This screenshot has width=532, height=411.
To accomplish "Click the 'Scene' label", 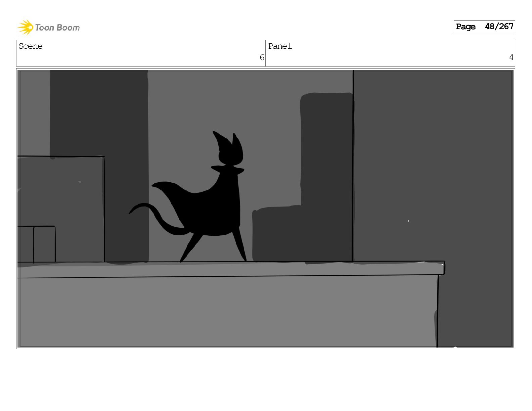I will coord(31,46).
